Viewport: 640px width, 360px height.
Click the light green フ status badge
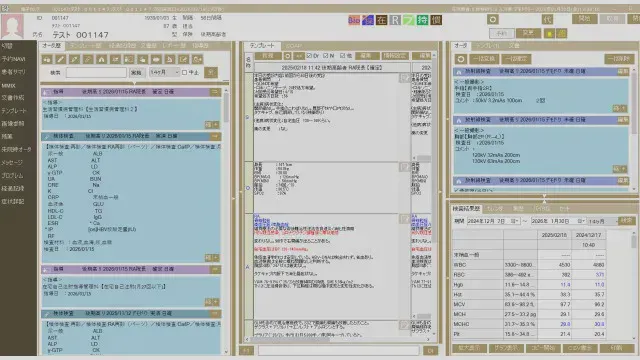point(409,20)
